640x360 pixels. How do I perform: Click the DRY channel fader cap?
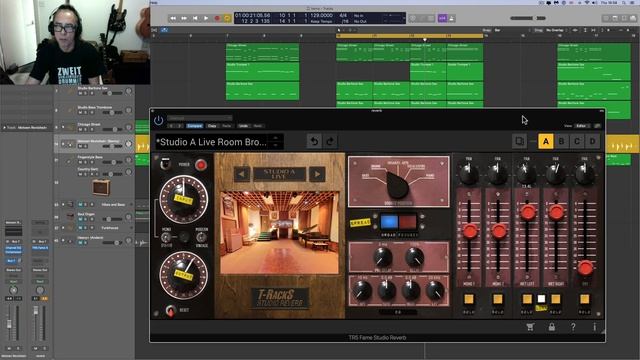tap(585, 268)
